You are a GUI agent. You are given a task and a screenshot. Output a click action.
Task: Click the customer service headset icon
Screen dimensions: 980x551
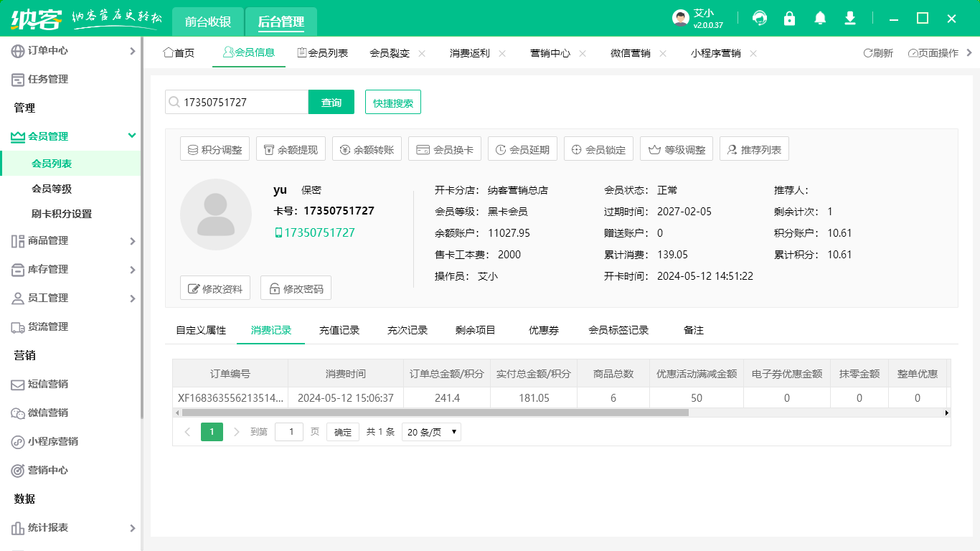click(760, 19)
